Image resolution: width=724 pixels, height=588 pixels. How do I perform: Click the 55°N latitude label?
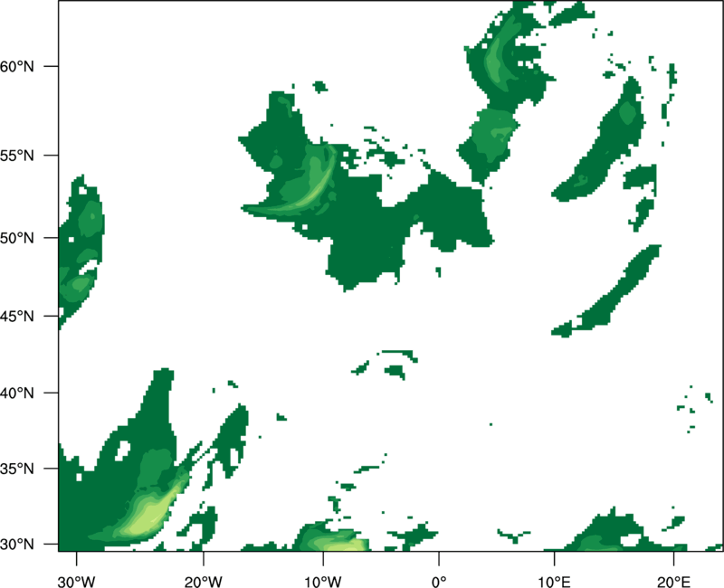click(17, 156)
